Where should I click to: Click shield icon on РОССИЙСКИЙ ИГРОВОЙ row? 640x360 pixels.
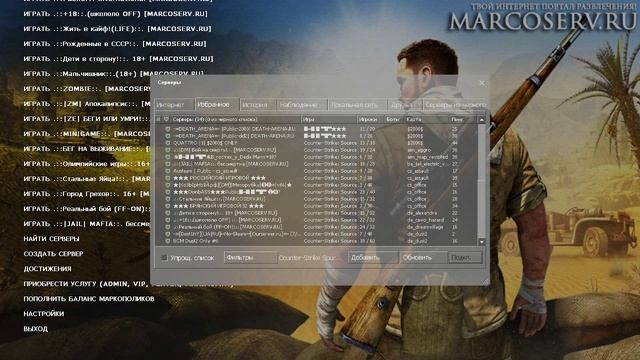168,178
